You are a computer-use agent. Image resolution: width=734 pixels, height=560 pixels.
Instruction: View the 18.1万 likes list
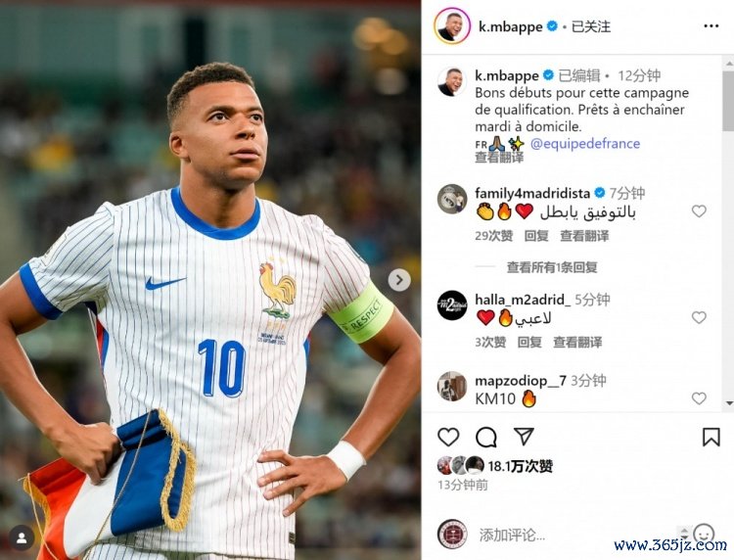(x=520, y=466)
